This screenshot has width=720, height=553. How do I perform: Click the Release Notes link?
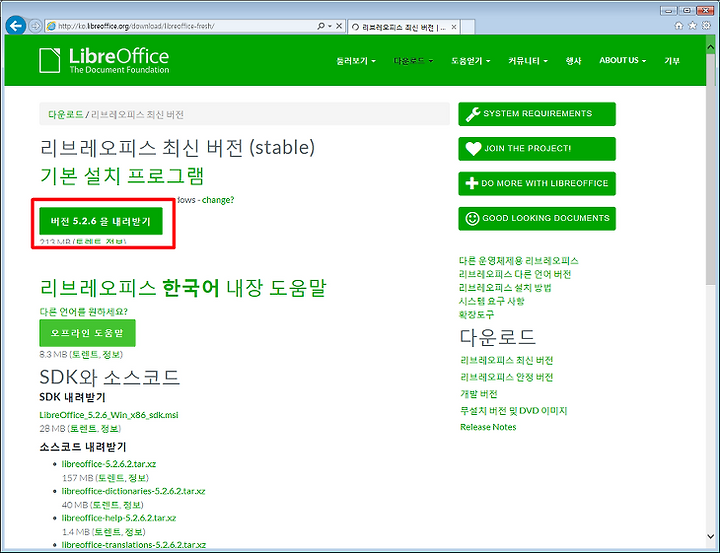(x=488, y=427)
